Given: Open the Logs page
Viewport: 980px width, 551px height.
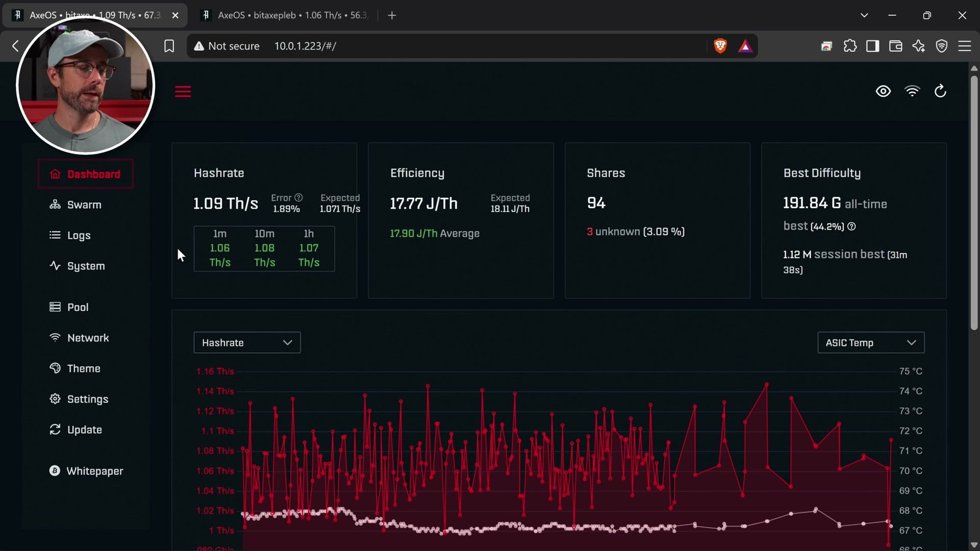Looking at the screenshot, I should pyautogui.click(x=70, y=235).
